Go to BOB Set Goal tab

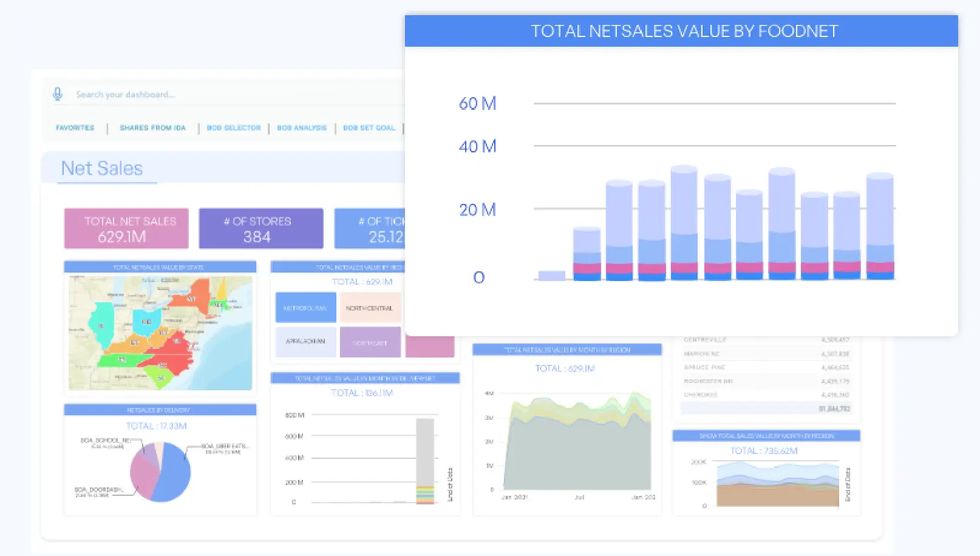369,128
